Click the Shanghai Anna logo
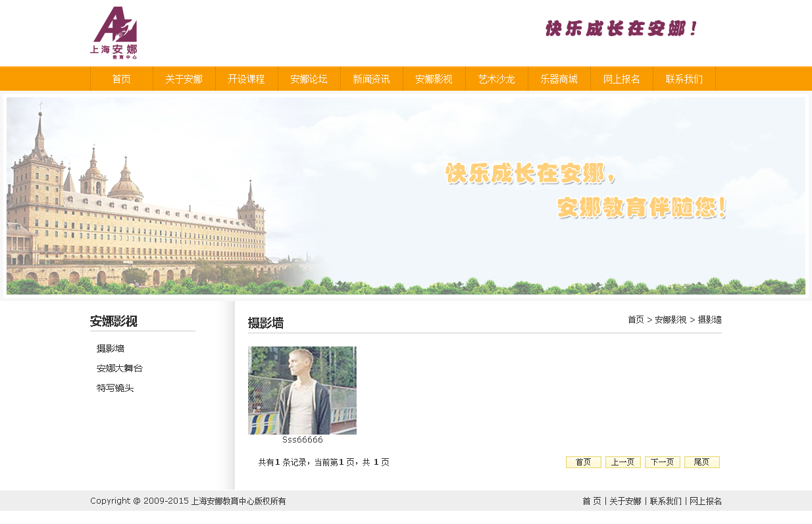This screenshot has width=812, height=524. [x=114, y=33]
